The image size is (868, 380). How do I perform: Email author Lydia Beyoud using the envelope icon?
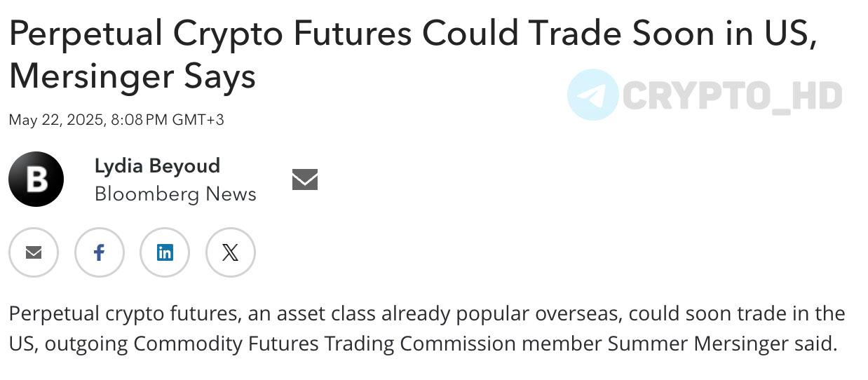point(305,179)
